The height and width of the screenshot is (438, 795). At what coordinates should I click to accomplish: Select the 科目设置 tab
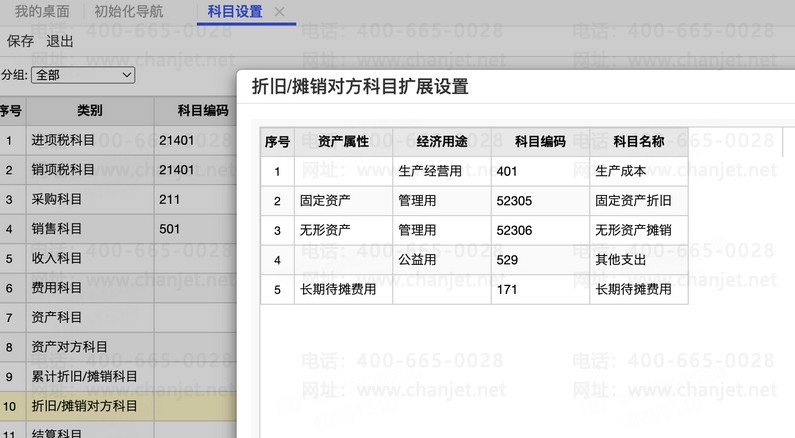click(235, 12)
